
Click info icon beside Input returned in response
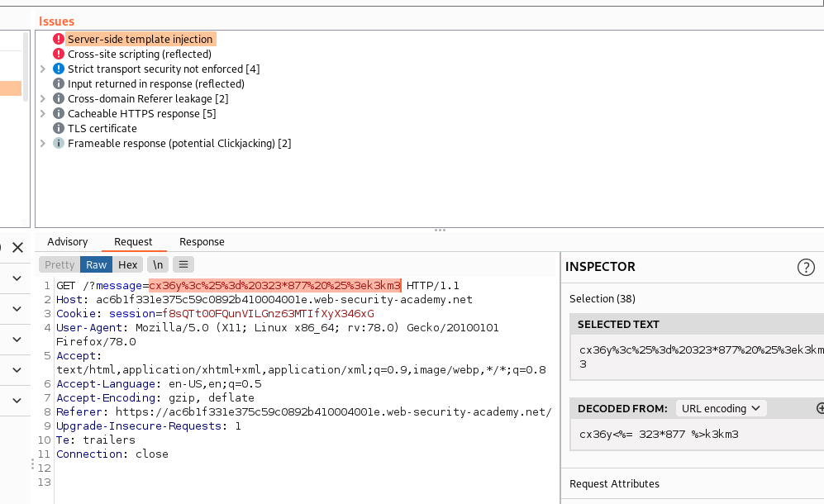click(x=59, y=84)
